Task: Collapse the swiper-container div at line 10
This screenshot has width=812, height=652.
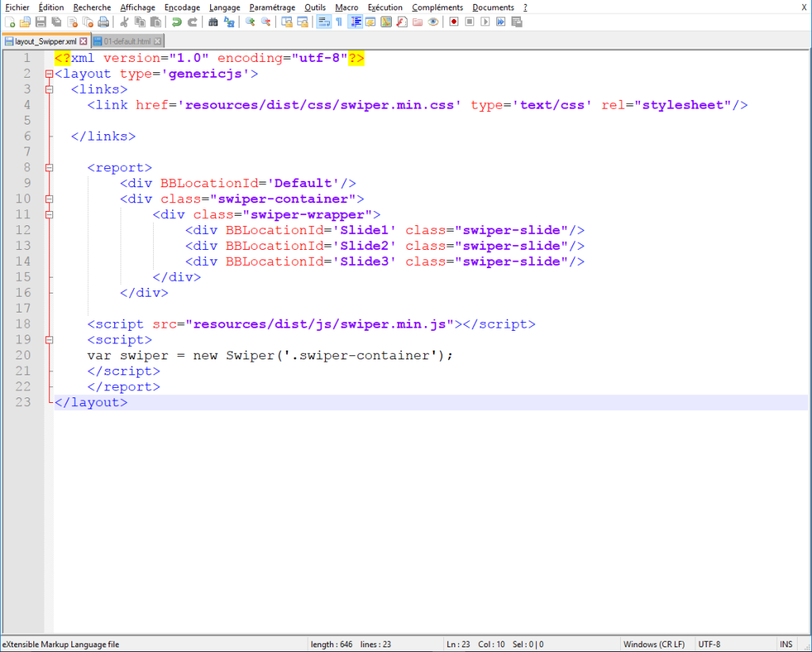Action: pyautogui.click(x=49, y=199)
